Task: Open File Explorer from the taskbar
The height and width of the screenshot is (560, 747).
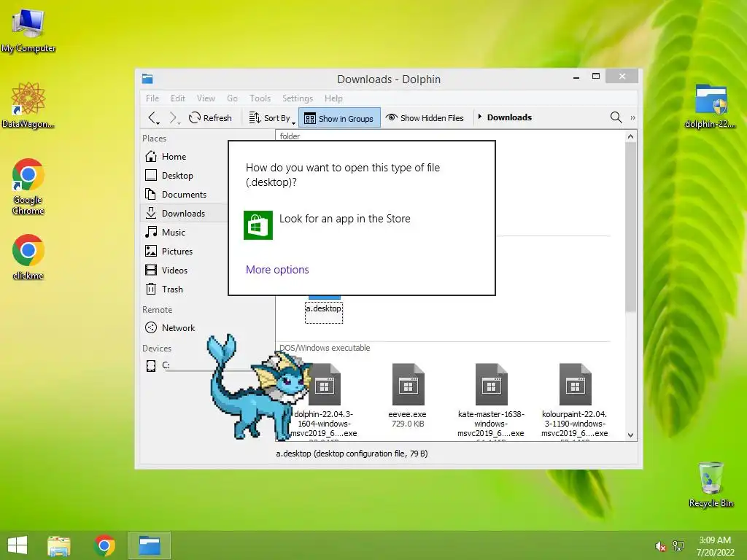Action: (x=59, y=545)
